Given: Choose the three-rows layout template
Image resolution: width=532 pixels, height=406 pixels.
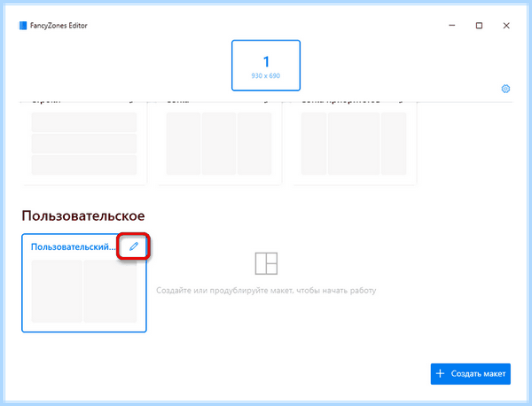Looking at the screenshot, I should [84, 144].
